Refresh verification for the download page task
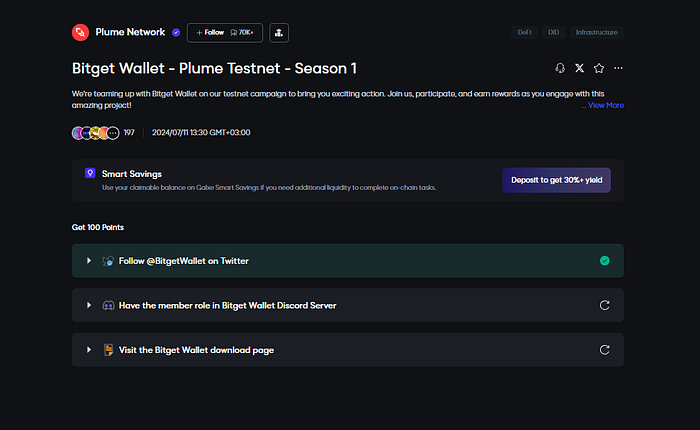700x430 pixels. 604,350
